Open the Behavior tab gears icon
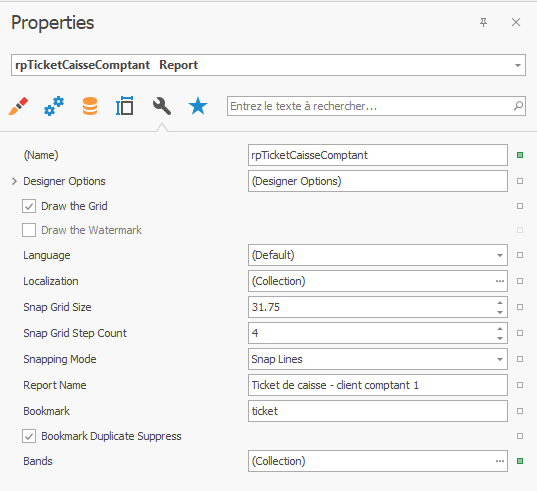The width and height of the screenshot is (537, 491). (x=54, y=106)
